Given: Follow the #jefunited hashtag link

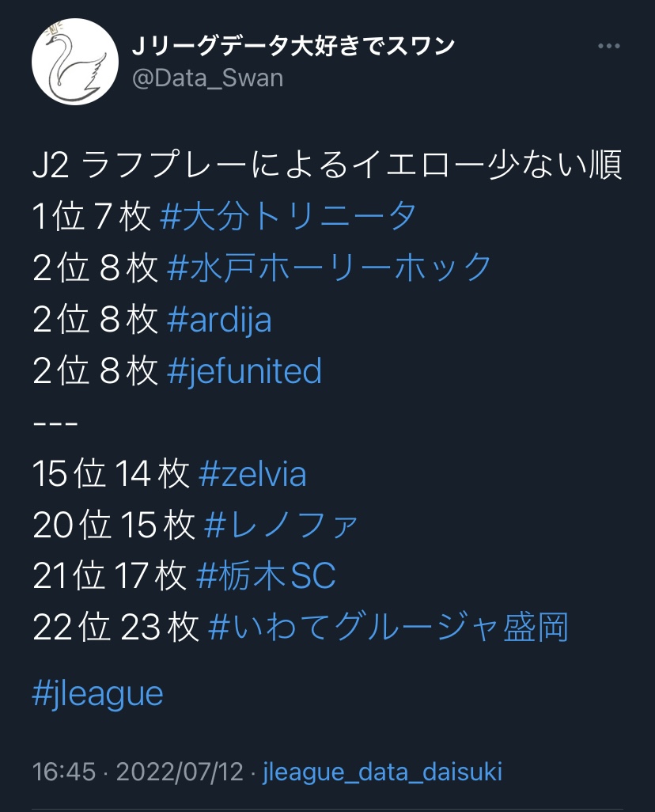Looking at the screenshot, I should (x=245, y=371).
